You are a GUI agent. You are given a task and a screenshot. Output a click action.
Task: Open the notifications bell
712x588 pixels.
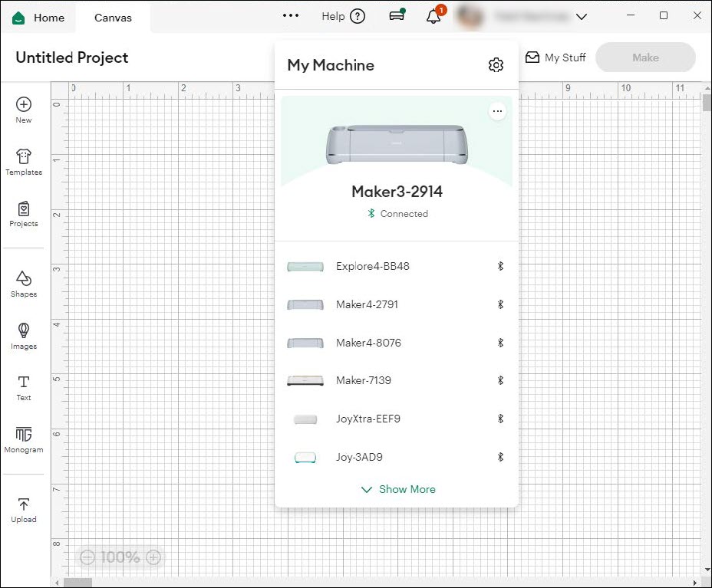pos(433,16)
